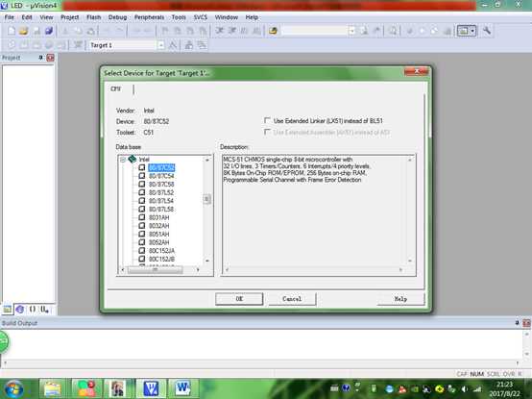Switch to Word from the taskbar
Image resolution: width=532 pixels, height=399 pixels.
click(182, 388)
